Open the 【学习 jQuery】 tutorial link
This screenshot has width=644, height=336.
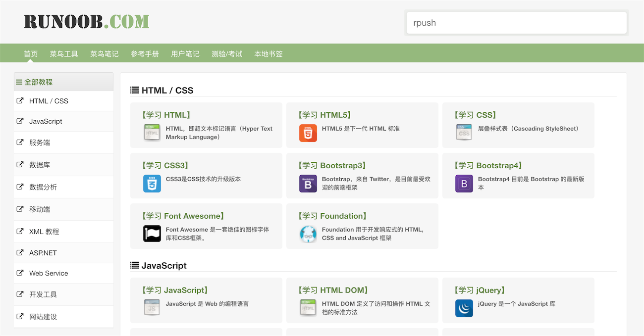point(480,290)
